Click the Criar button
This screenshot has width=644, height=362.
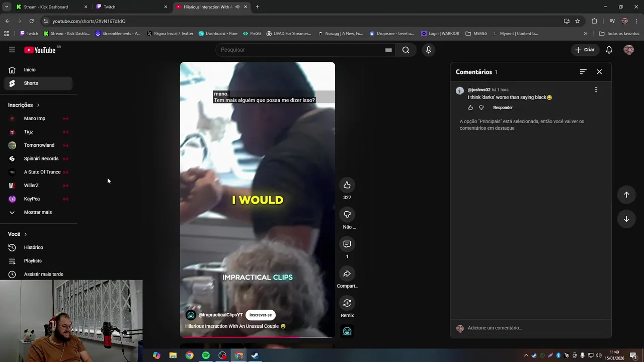(585, 50)
